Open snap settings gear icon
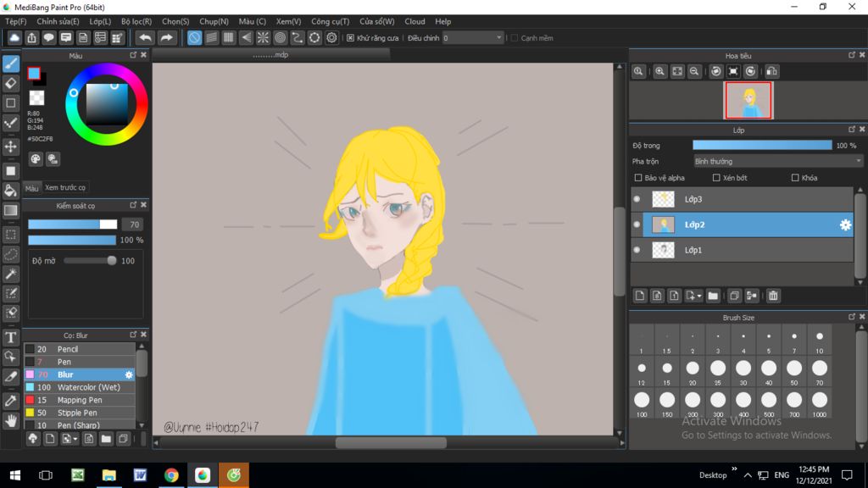The width and height of the screenshot is (868, 488). (x=331, y=37)
